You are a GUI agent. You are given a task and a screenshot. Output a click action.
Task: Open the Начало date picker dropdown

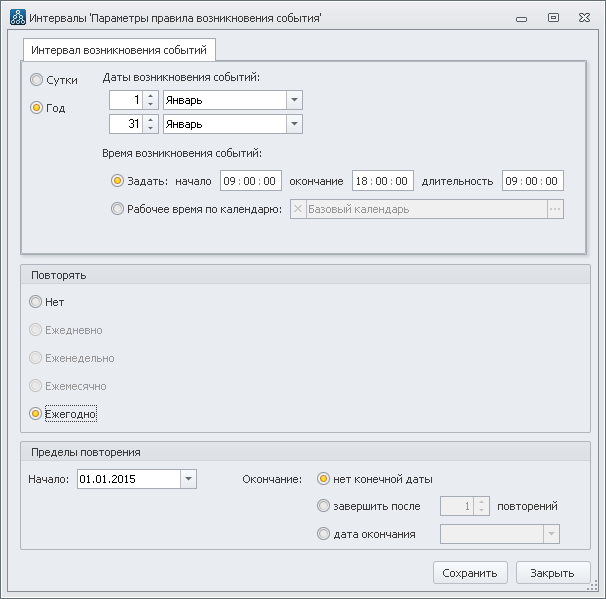tap(188, 479)
